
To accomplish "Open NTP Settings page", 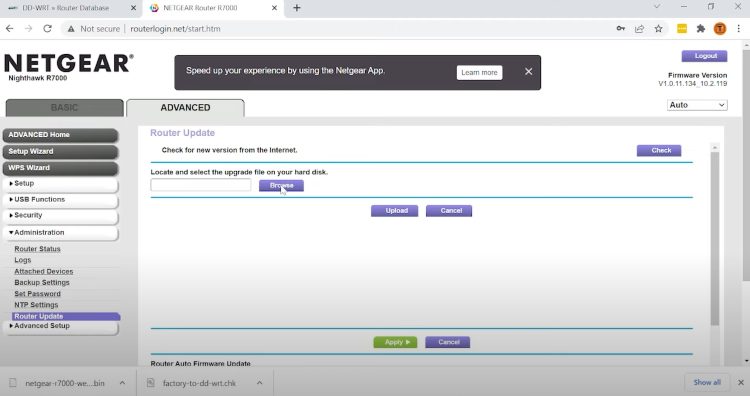I will click(x=36, y=305).
